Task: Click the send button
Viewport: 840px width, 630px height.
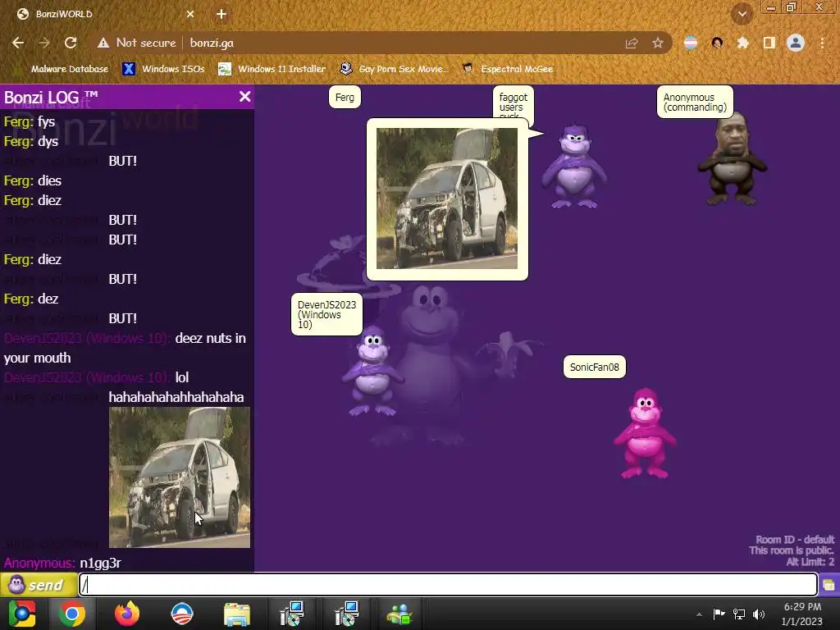Action: (x=38, y=584)
